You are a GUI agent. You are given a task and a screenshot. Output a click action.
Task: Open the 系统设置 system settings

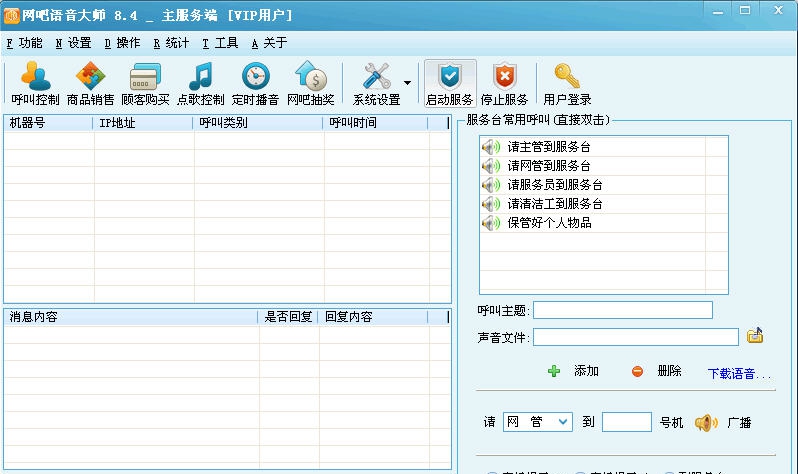(377, 83)
